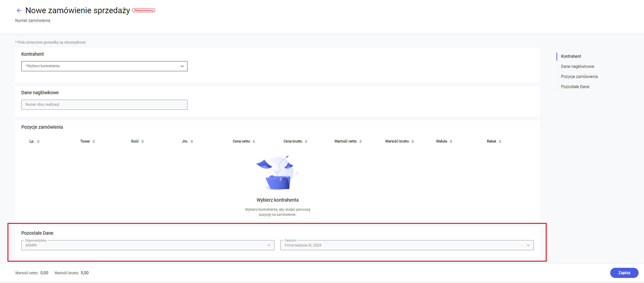Jump to Pozycje zamówienia in side navigation
The height and width of the screenshot is (283, 644).
pos(579,77)
